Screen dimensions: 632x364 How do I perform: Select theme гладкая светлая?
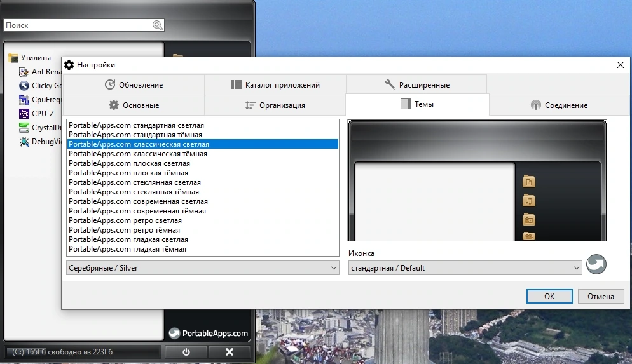pyautogui.click(x=203, y=239)
